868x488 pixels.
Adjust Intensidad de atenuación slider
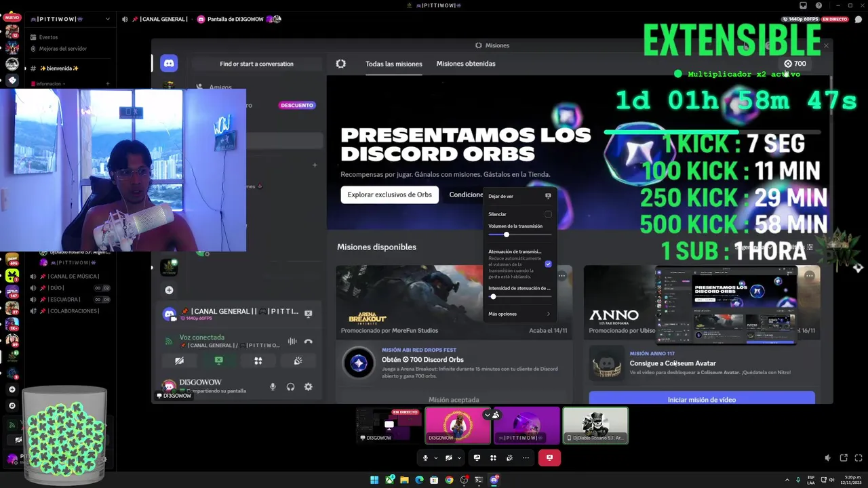(519, 296)
